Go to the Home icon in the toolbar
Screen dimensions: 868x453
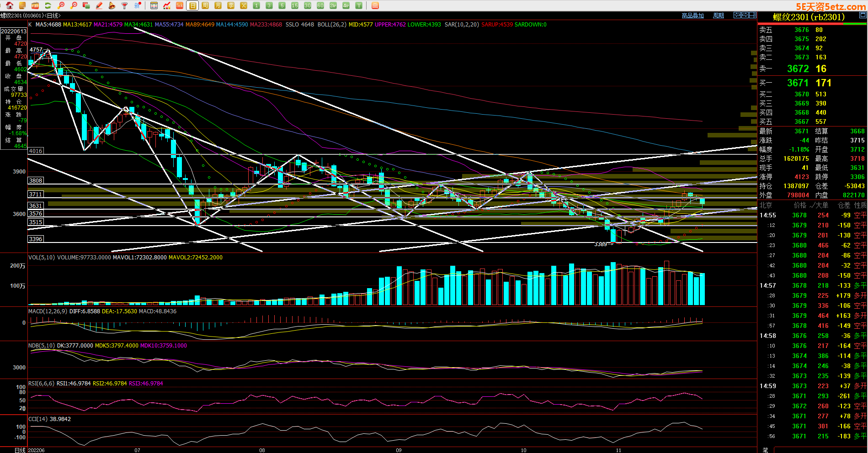pyautogui.click(x=10, y=5)
